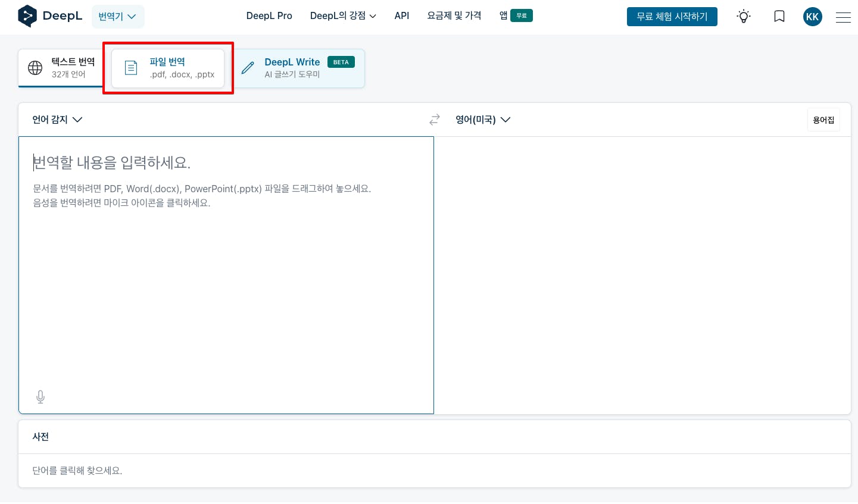Image resolution: width=858 pixels, height=504 pixels.
Task: Open the DeepL Write tab
Action: pyautogui.click(x=298, y=68)
